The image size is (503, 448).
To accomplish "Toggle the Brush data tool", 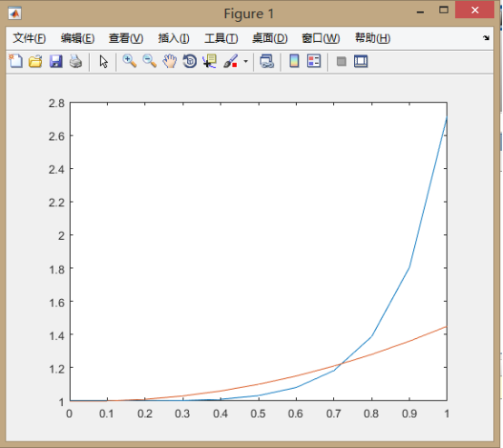I will (x=231, y=61).
